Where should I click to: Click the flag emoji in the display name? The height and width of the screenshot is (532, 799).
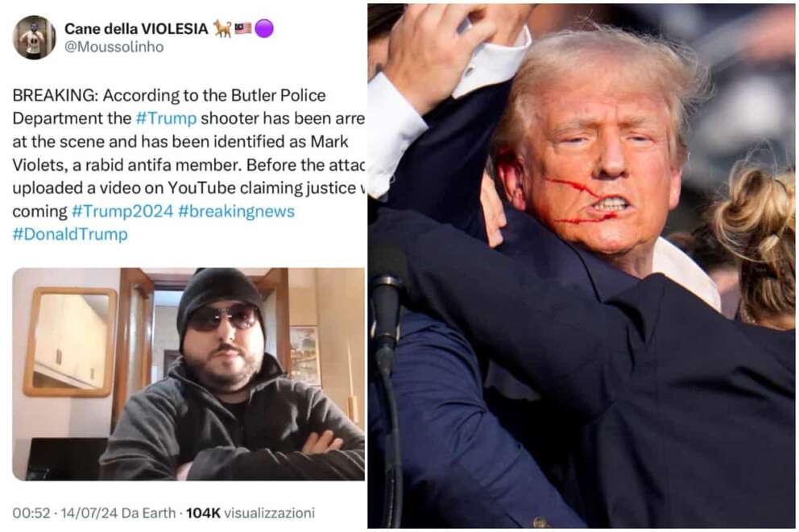pyautogui.click(x=243, y=28)
